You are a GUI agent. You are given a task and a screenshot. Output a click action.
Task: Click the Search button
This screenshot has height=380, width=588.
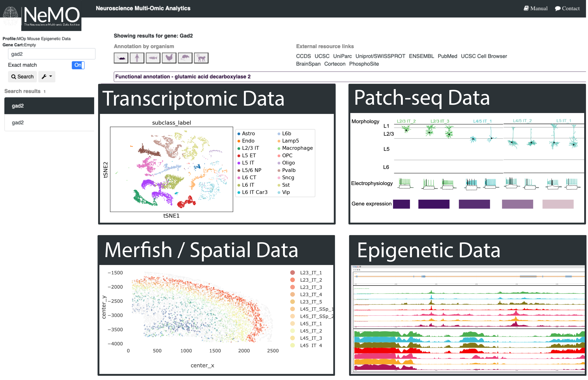tap(22, 77)
